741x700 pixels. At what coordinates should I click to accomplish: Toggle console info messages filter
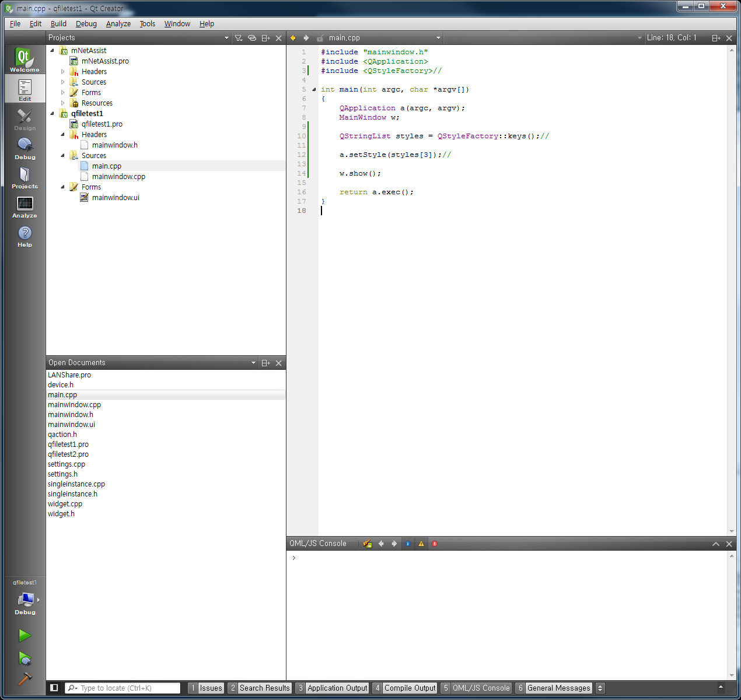pos(408,544)
